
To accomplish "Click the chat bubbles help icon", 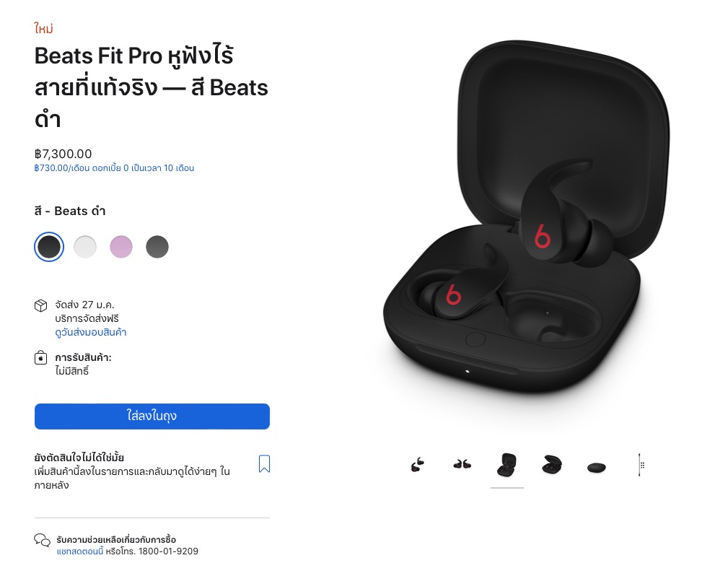I will click(42, 540).
